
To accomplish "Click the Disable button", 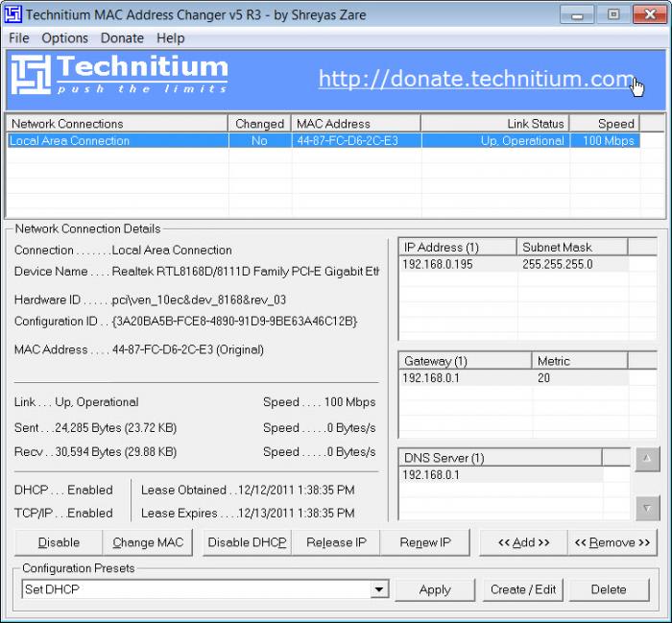I will pos(59,542).
